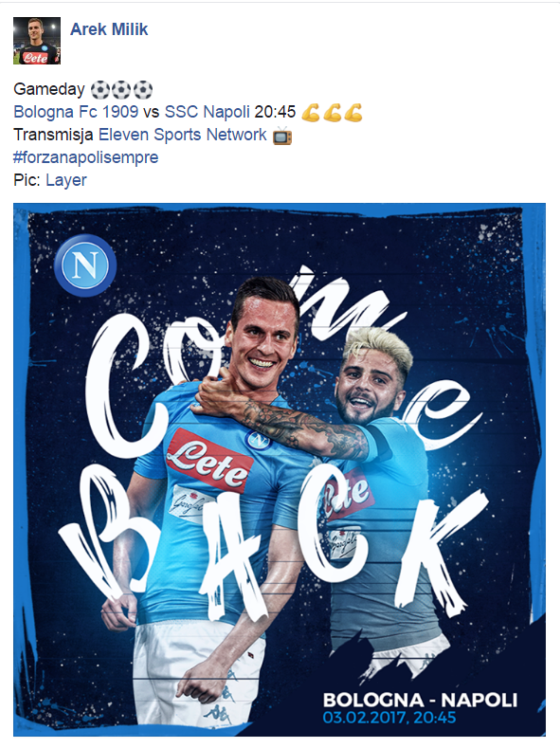Click the last flexed biceps emoji
Screen dimensions: 560x748
(x=353, y=113)
